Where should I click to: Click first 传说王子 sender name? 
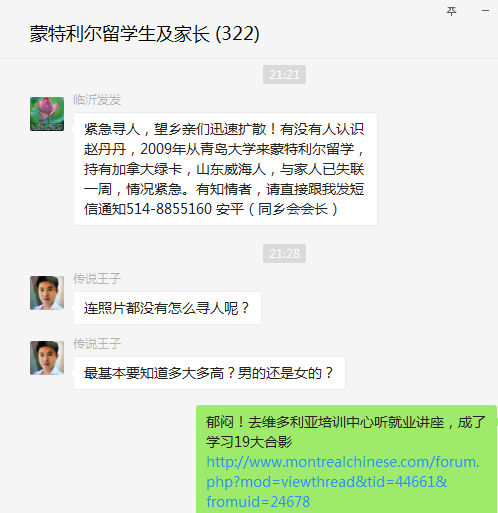97,279
